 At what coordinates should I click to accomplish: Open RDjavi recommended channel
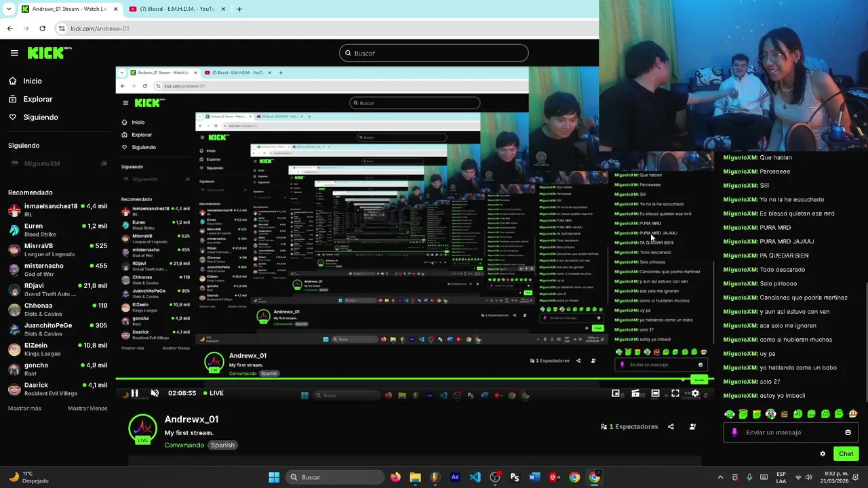point(58,289)
